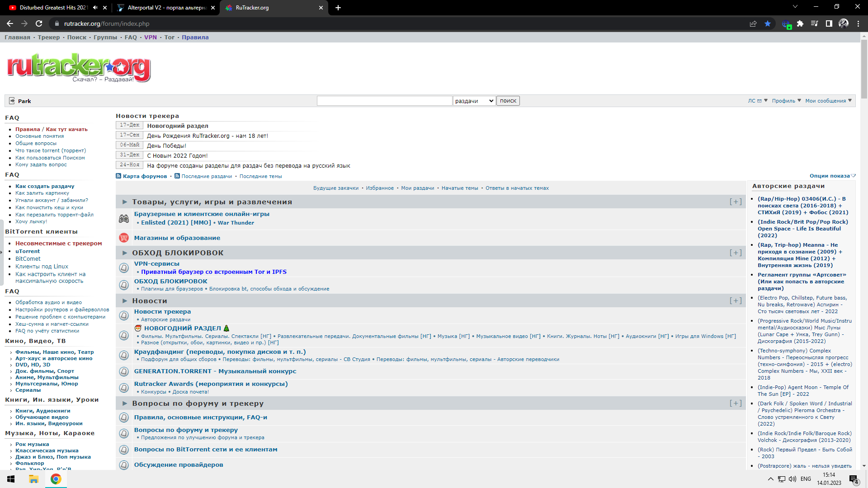Viewport: 868px width, 488px height.
Task: Click the tracker search input field
Action: [x=384, y=101]
